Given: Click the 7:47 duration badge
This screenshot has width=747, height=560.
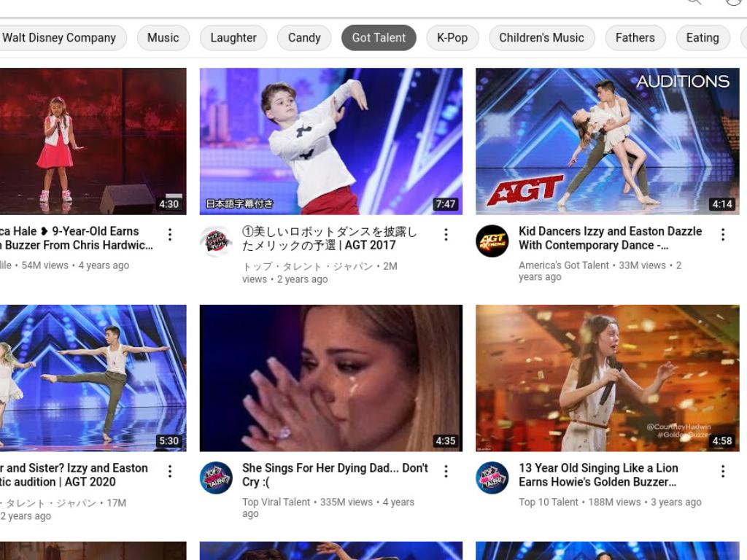Looking at the screenshot, I should 446,204.
